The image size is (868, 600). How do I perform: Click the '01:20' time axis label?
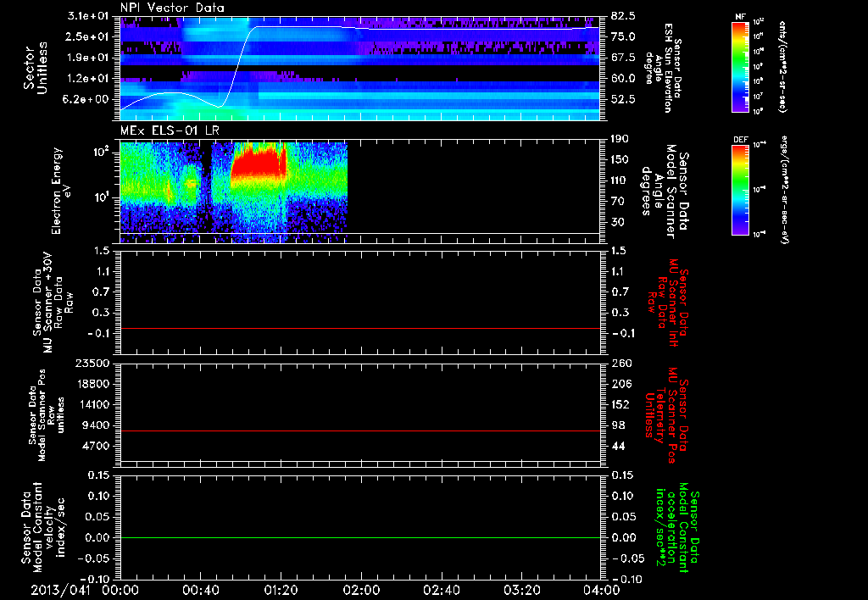[280, 590]
